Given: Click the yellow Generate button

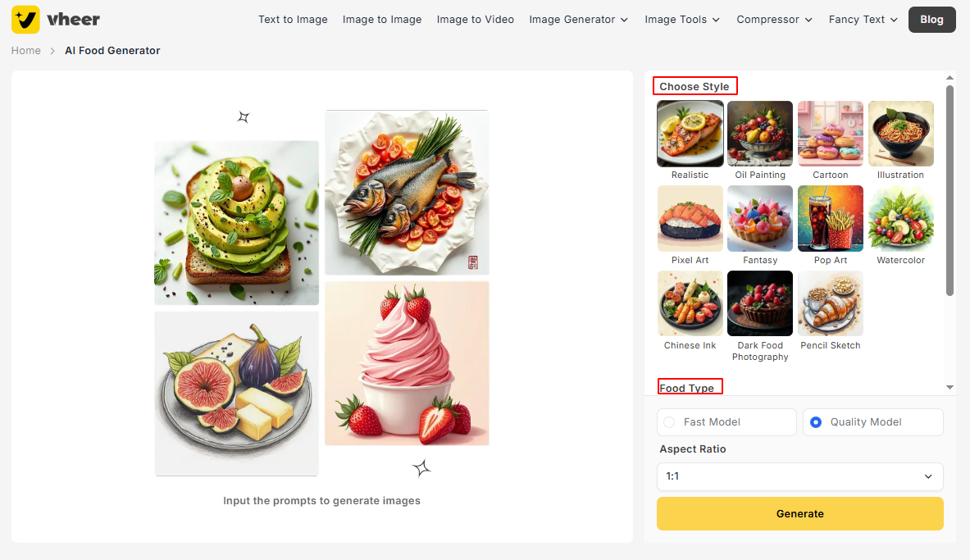Looking at the screenshot, I should tap(800, 513).
